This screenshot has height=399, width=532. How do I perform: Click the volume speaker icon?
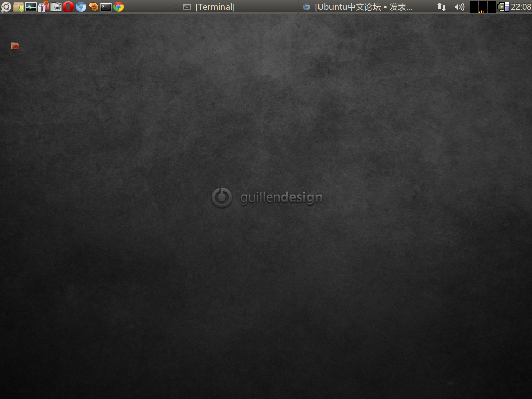coord(459,7)
